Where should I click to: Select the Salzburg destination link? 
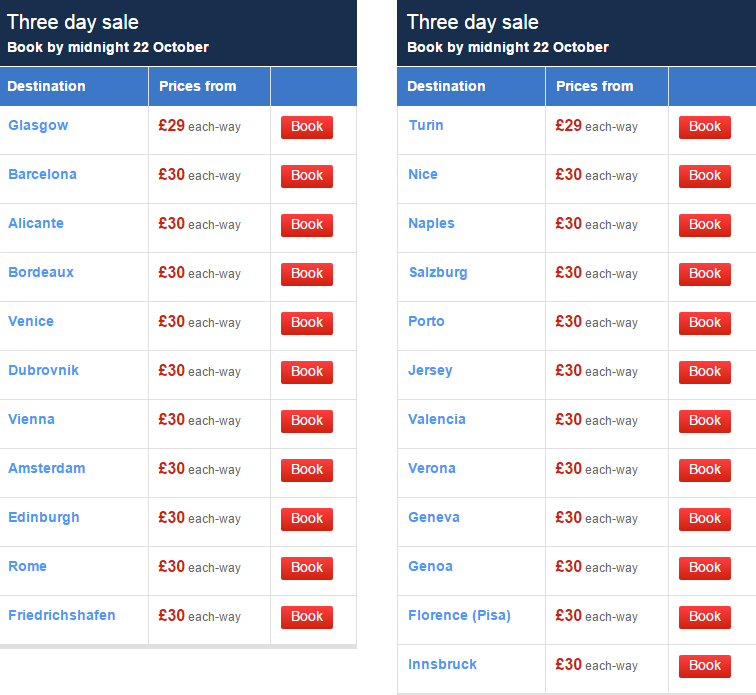[438, 273]
